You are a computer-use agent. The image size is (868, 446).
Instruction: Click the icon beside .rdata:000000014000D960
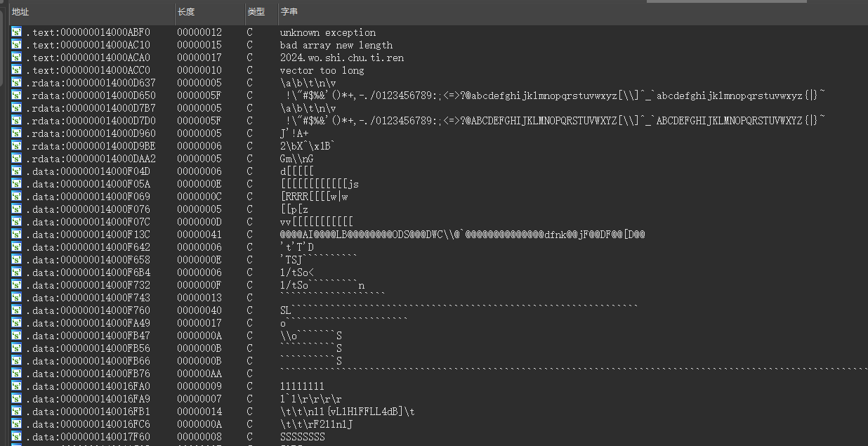16,133
